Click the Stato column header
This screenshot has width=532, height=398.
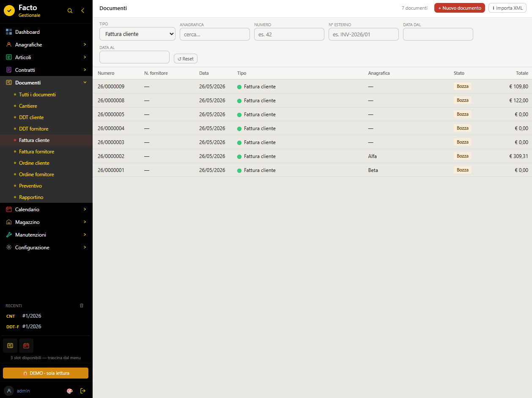[459, 73]
